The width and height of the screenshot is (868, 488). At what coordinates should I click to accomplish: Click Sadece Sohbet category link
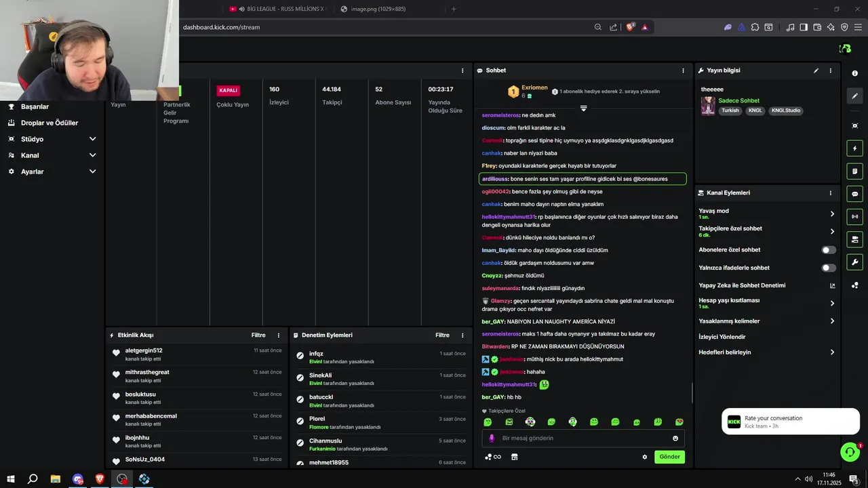[x=738, y=101]
